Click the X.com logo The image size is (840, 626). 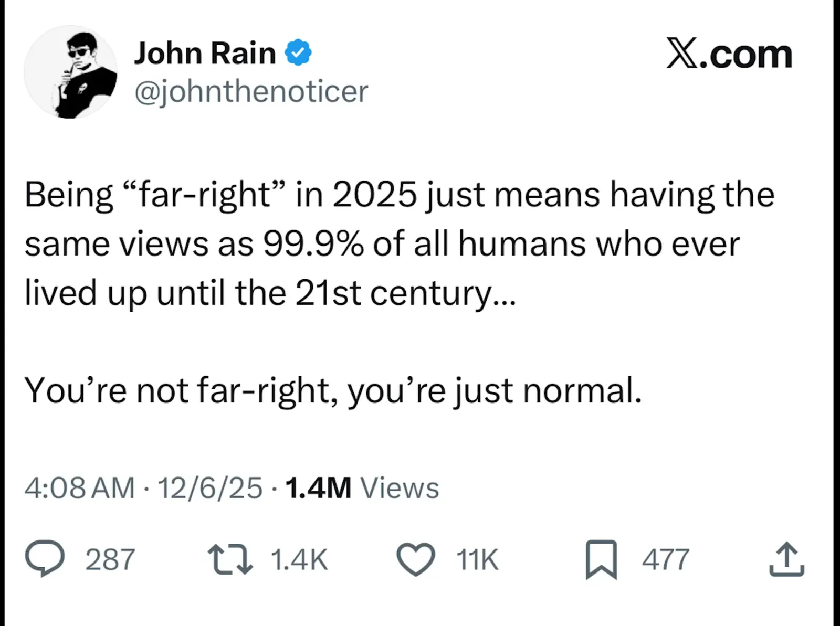729,54
